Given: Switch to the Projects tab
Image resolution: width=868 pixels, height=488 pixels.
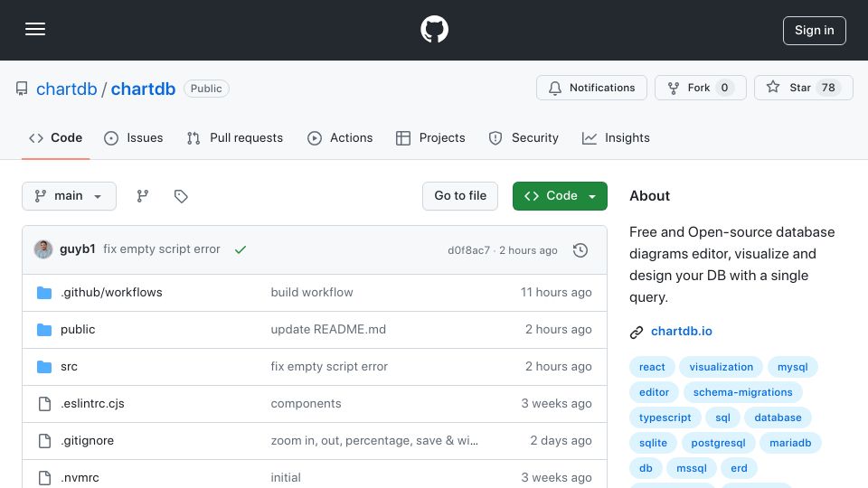Looking at the screenshot, I should [430, 137].
